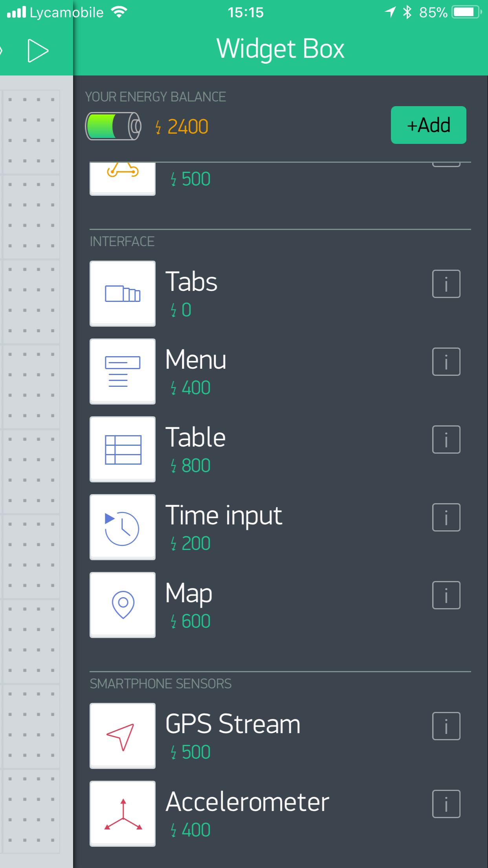Select the GPS Stream widget icon
This screenshot has height=868, width=488.
tap(123, 736)
